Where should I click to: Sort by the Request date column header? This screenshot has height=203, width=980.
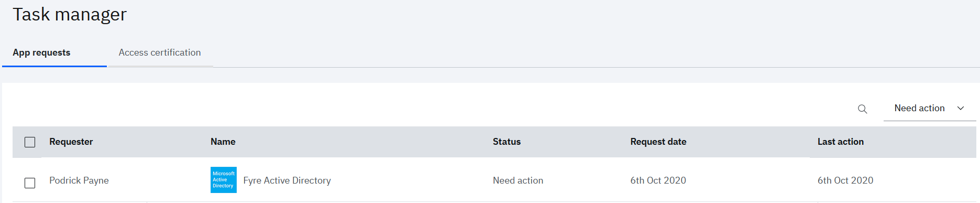658,142
